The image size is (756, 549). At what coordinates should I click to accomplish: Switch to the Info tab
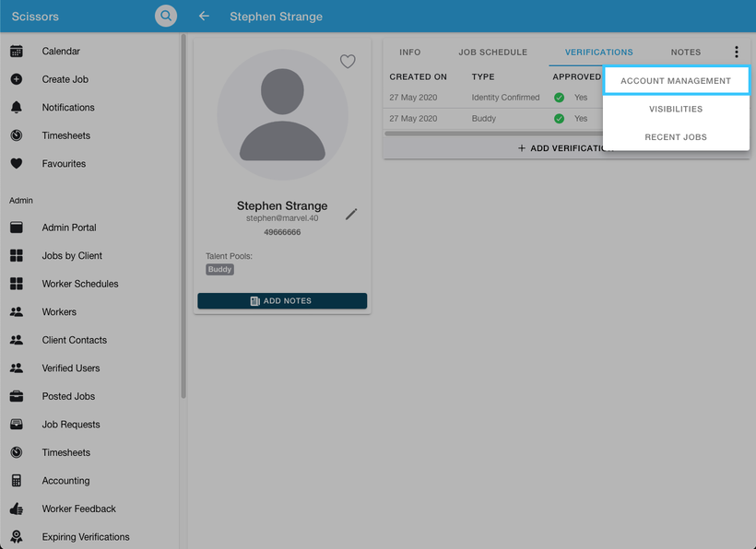410,52
